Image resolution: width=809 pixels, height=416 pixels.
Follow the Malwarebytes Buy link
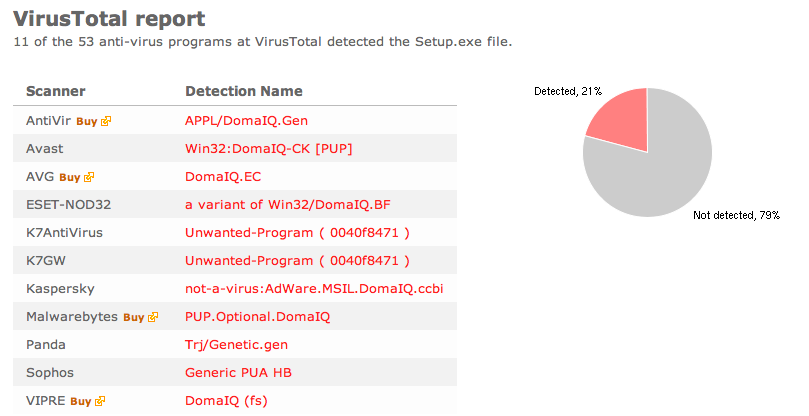click(x=134, y=317)
